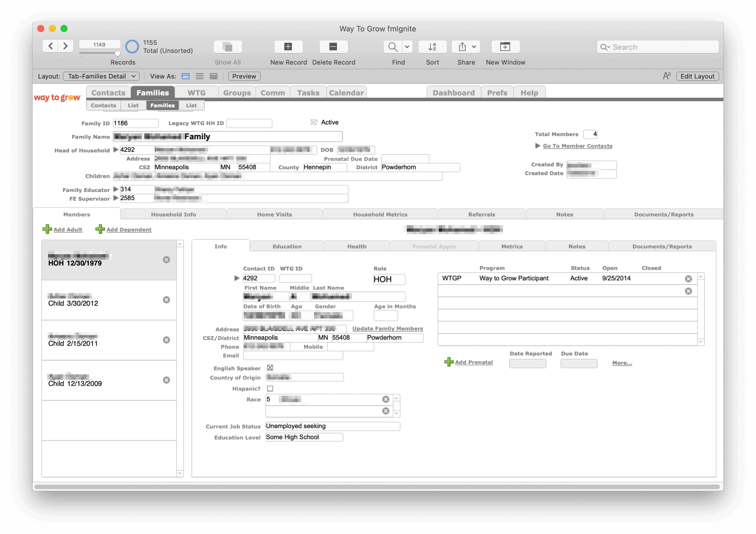Toggle the English Speaker checkbox

270,368
